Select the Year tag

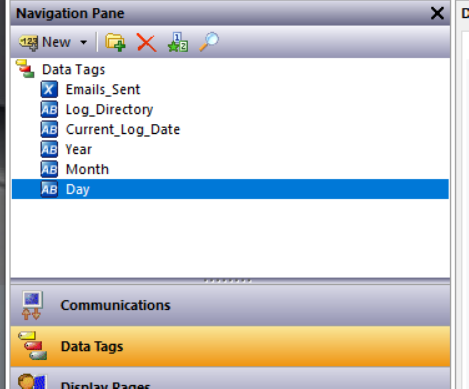click(78, 149)
